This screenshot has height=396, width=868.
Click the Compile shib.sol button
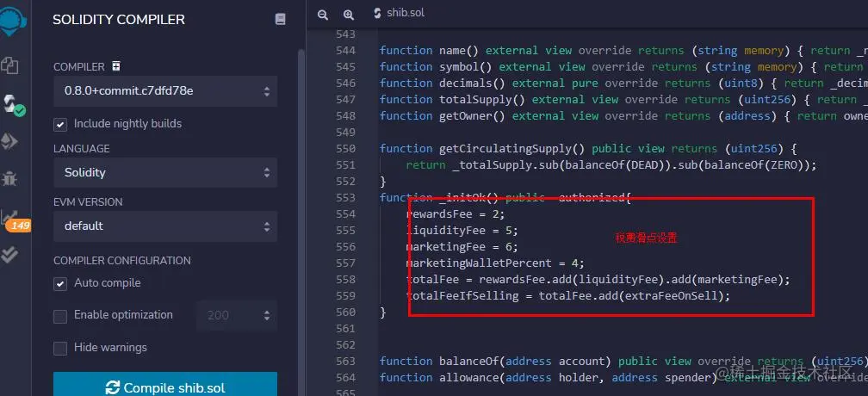(165, 386)
